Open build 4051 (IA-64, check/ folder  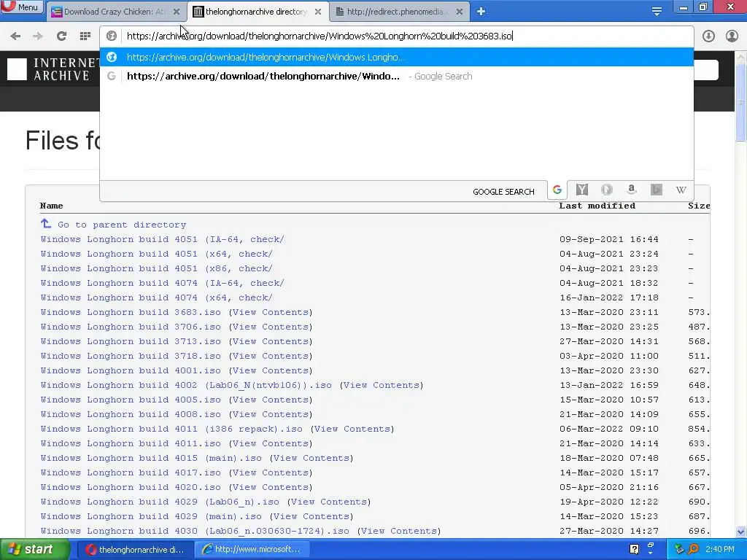point(162,239)
